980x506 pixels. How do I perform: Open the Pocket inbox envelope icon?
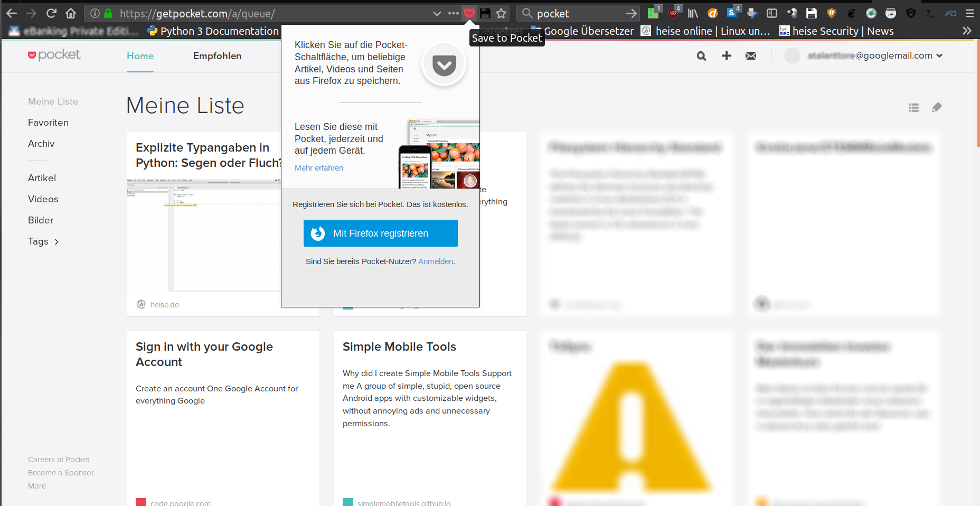[x=751, y=56]
